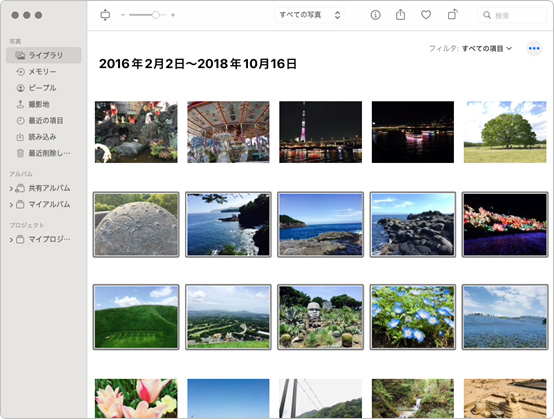
Task: Click the 読み込み import icon
Action: (20, 137)
